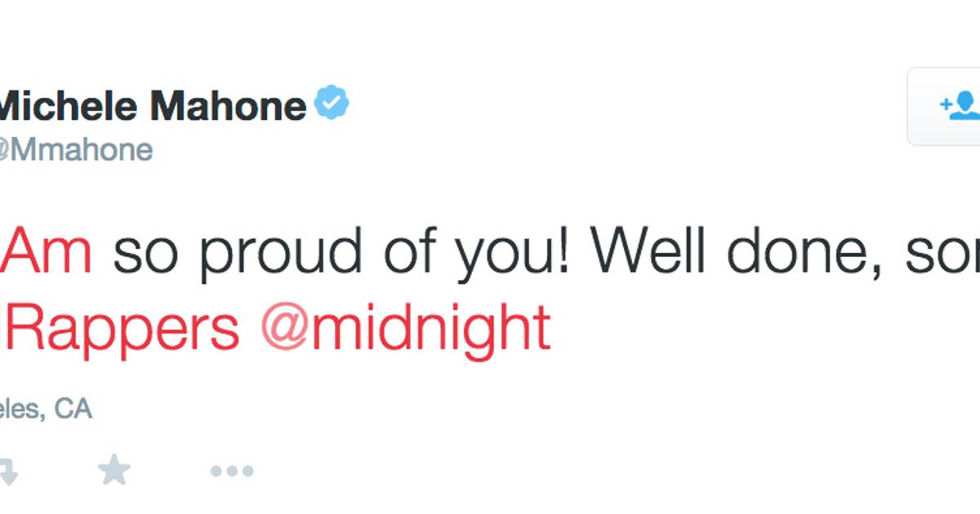Open the red 'Am' hashtag link
Viewport: 980px width, 514px height.
[x=48, y=254]
